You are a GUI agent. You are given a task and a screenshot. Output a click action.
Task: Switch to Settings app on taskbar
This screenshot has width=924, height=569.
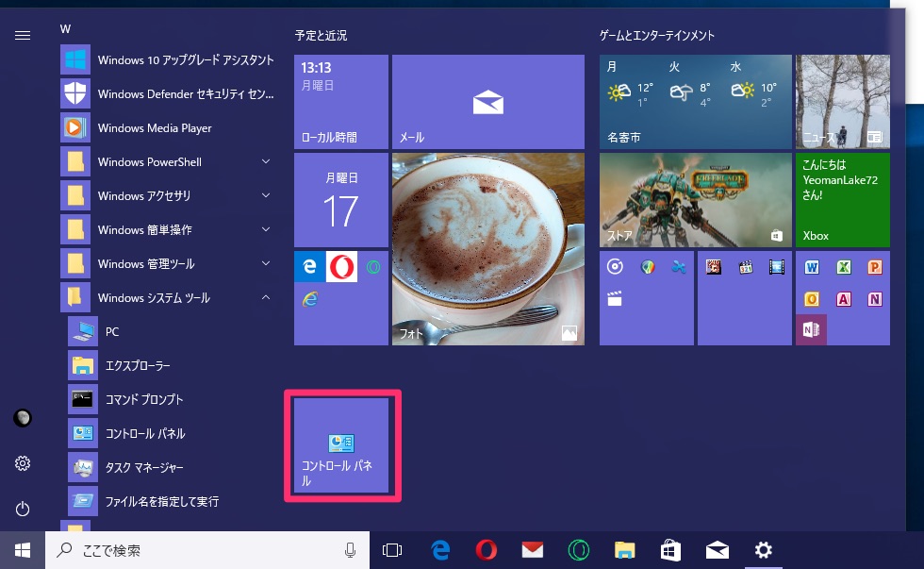(x=763, y=550)
